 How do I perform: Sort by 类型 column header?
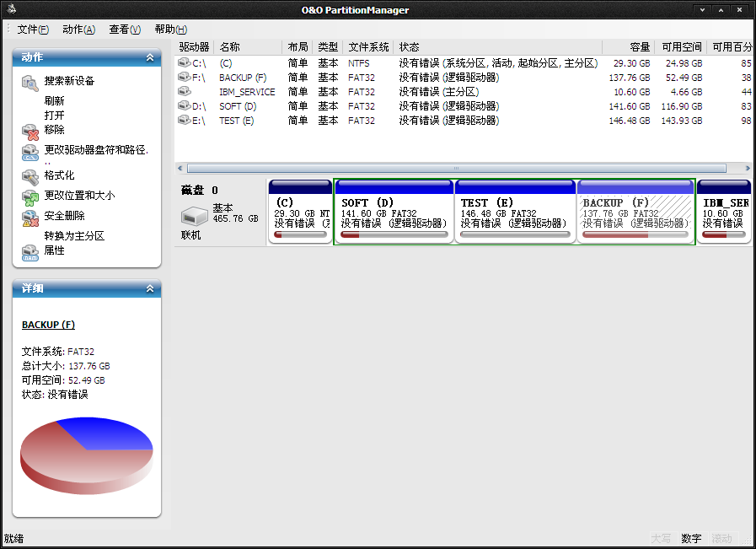point(328,46)
